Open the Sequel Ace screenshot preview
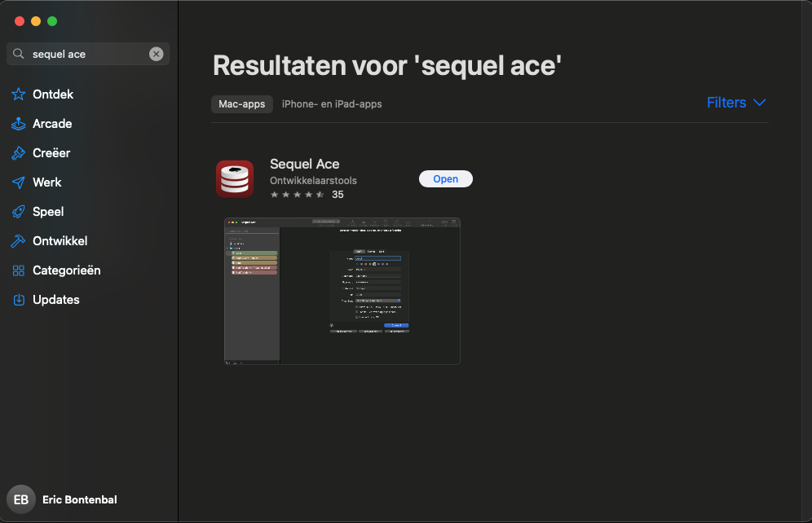This screenshot has width=812, height=523. pyautogui.click(x=342, y=292)
